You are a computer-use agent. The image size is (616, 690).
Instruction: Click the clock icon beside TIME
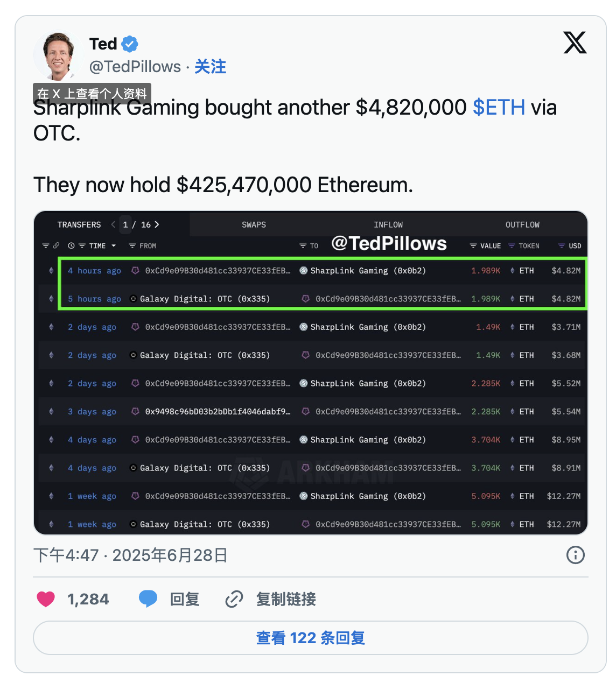coord(71,246)
